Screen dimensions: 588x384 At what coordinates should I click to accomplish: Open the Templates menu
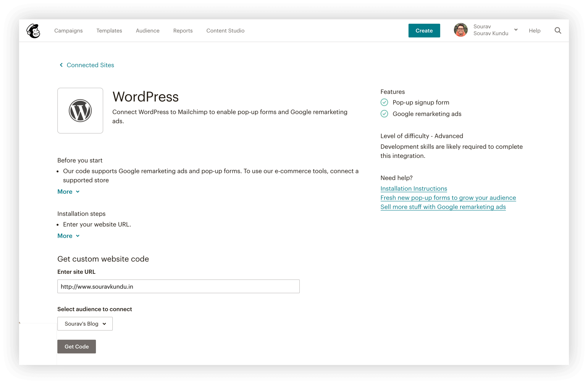click(109, 31)
